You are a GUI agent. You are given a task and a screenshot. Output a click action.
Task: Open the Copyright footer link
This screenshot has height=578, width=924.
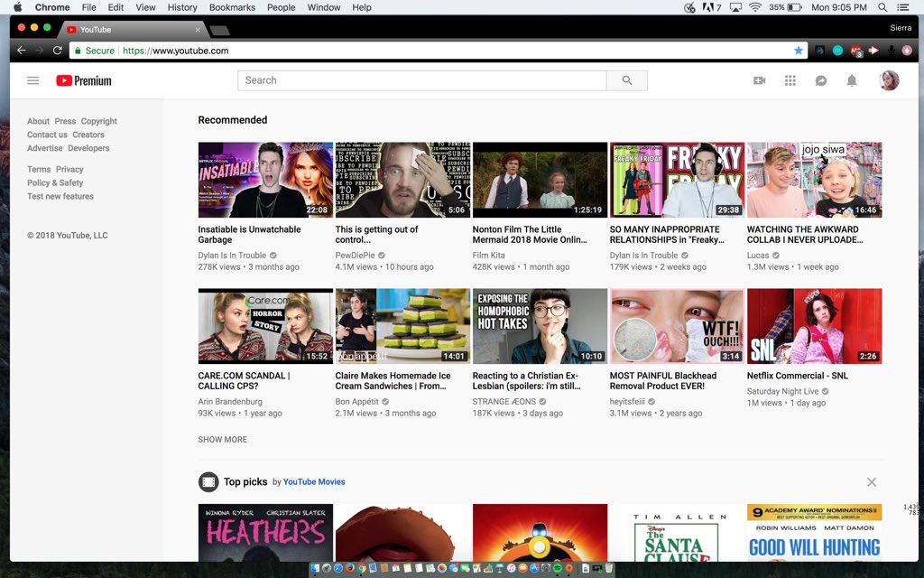[99, 121]
